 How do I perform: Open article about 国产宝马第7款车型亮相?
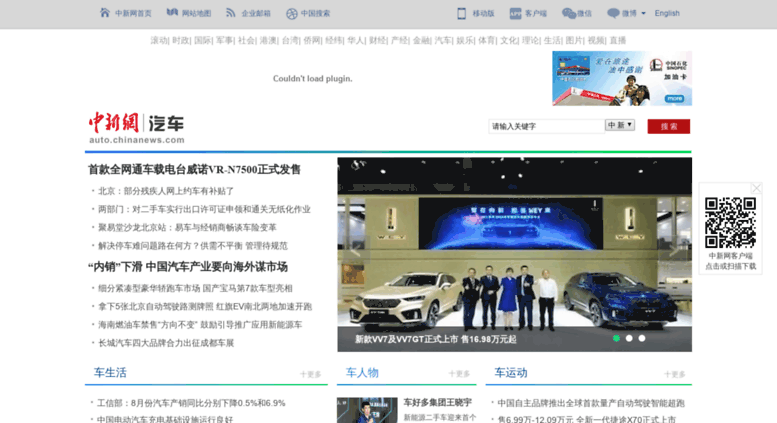195,288
